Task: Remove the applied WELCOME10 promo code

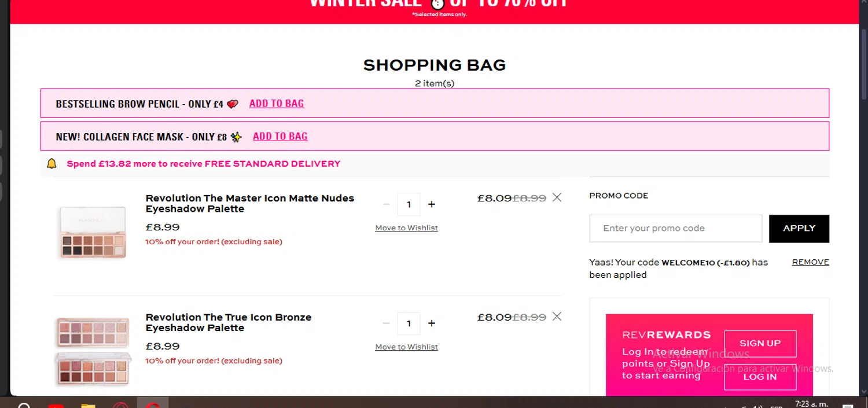Action: [810, 262]
